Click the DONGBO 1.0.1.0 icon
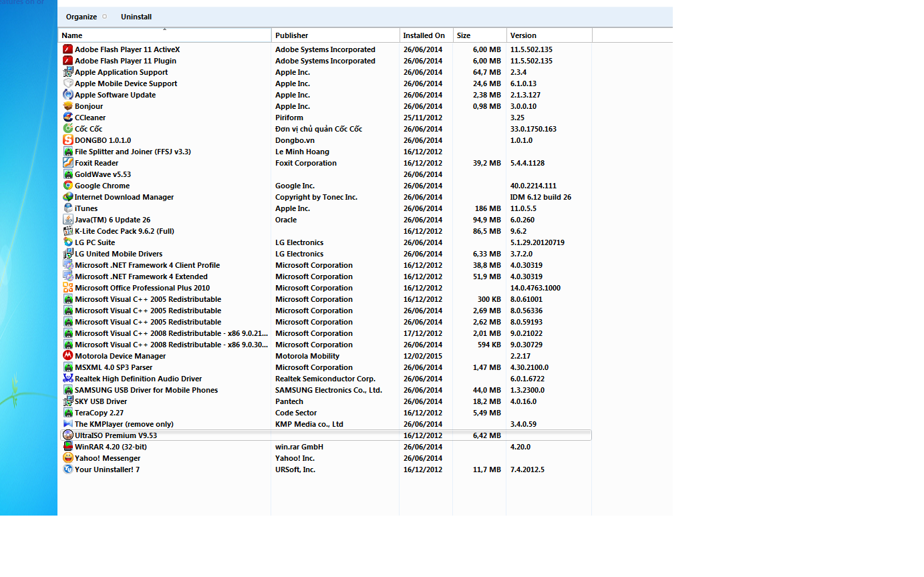Viewport: 924px width, 577px height. pyautogui.click(x=67, y=140)
